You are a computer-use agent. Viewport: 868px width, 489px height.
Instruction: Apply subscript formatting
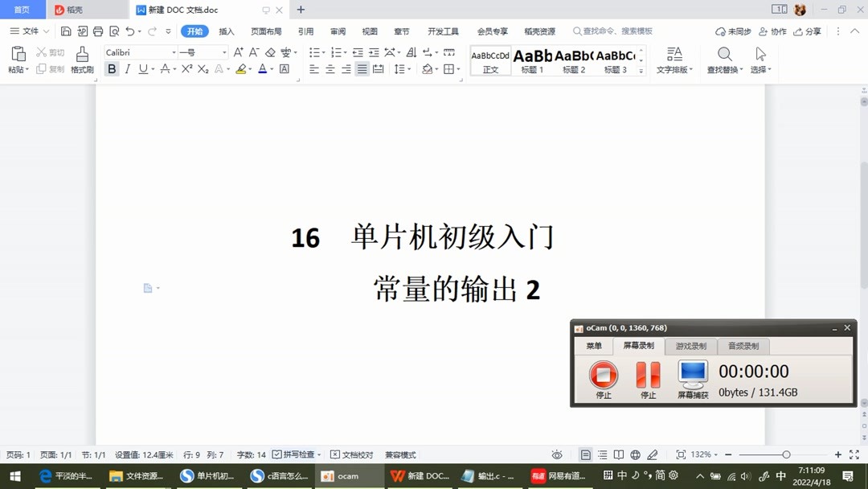pyautogui.click(x=202, y=68)
